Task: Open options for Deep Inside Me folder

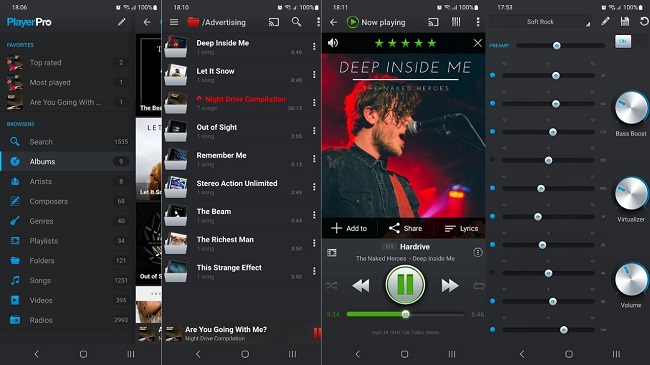Action: (x=314, y=46)
